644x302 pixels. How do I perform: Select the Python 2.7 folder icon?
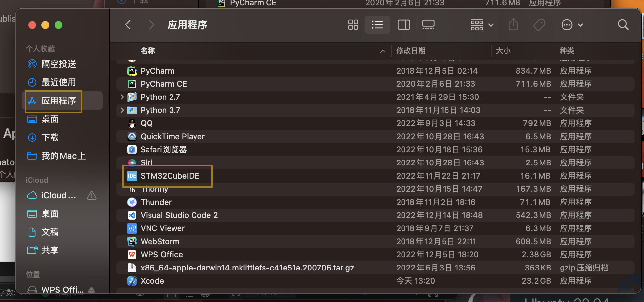click(x=132, y=97)
